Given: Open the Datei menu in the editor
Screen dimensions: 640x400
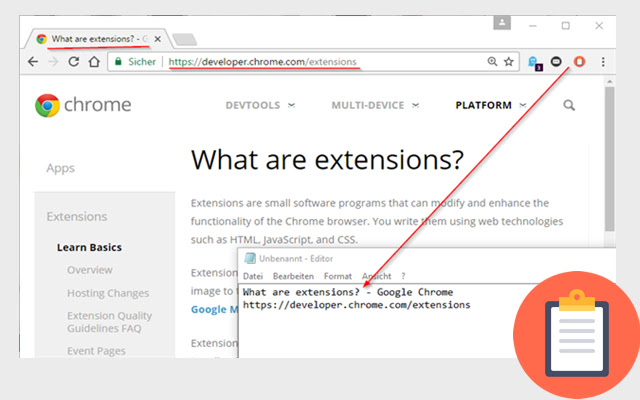Looking at the screenshot, I should [x=253, y=275].
